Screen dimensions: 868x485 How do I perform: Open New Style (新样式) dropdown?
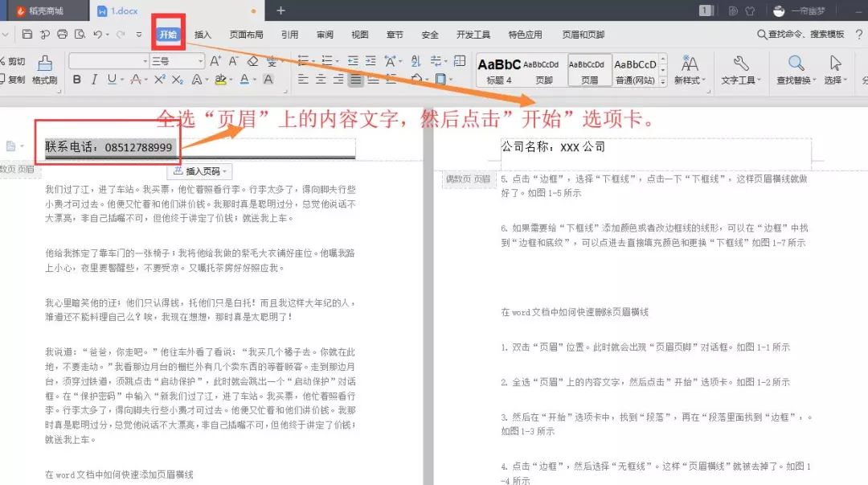click(690, 71)
